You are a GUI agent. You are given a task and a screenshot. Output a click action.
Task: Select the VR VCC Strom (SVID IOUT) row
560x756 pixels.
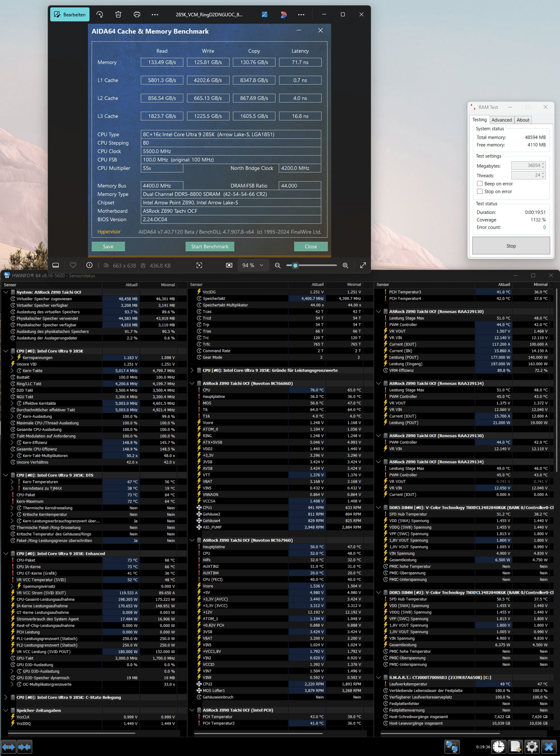[93, 593]
